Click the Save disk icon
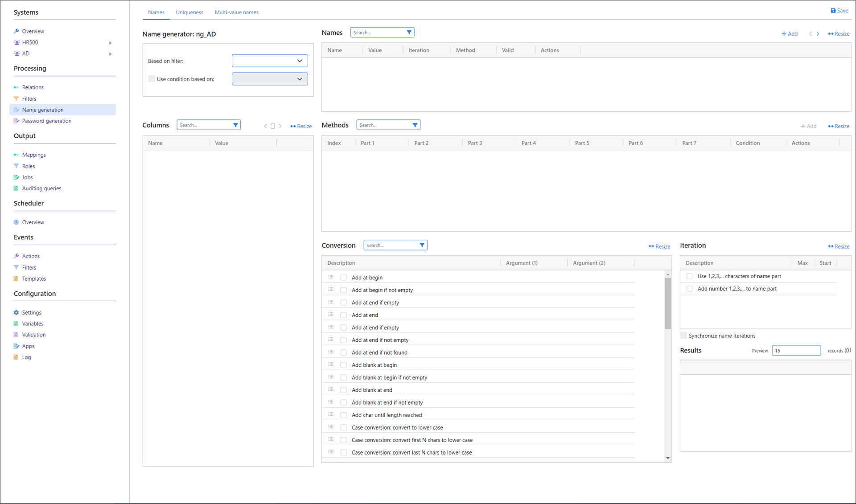This screenshot has width=856, height=504. tap(833, 11)
